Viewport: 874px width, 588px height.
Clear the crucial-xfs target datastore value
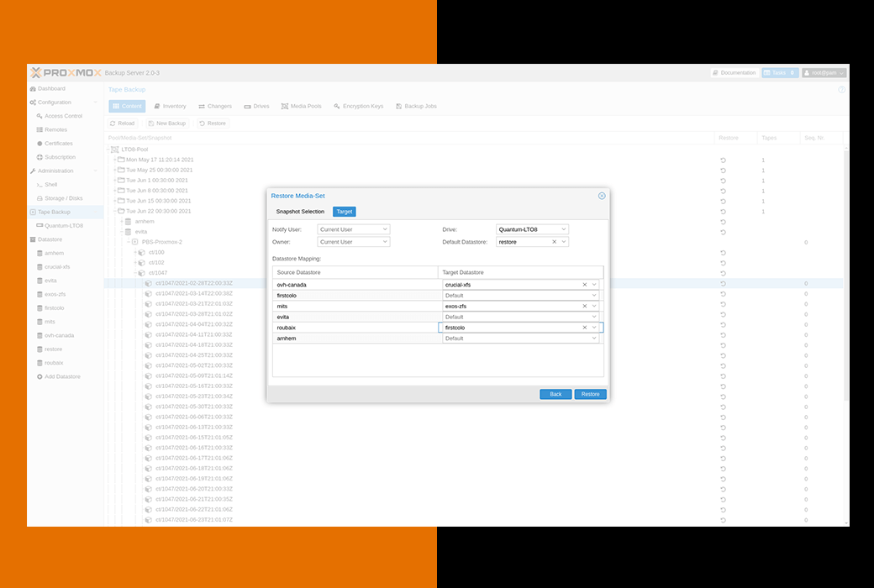585,285
